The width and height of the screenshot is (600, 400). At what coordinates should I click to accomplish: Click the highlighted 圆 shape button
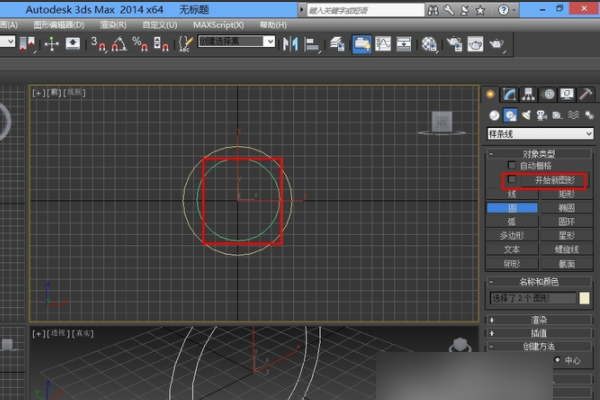point(512,208)
